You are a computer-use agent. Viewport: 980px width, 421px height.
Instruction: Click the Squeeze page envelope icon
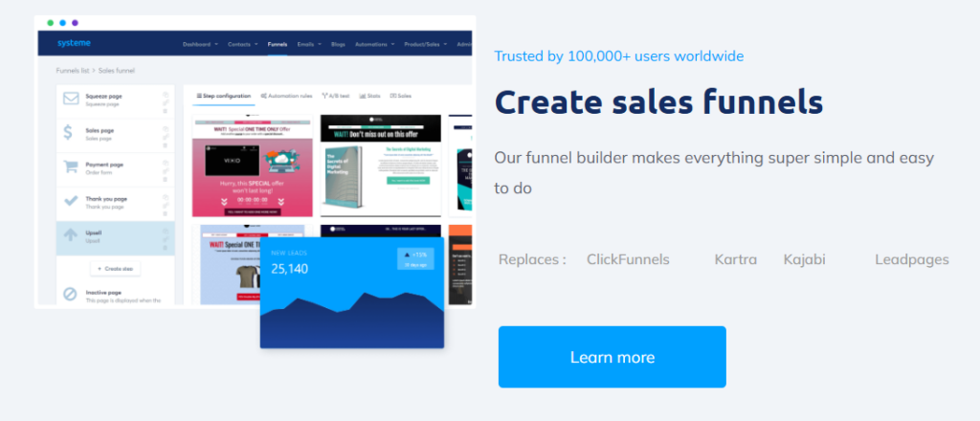pyautogui.click(x=71, y=99)
